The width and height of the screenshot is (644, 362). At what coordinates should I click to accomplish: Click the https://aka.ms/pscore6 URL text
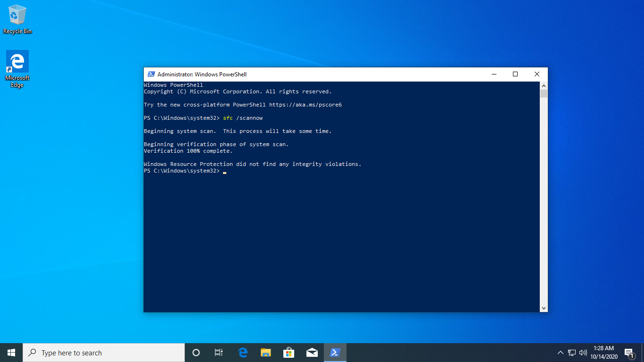(305, 105)
